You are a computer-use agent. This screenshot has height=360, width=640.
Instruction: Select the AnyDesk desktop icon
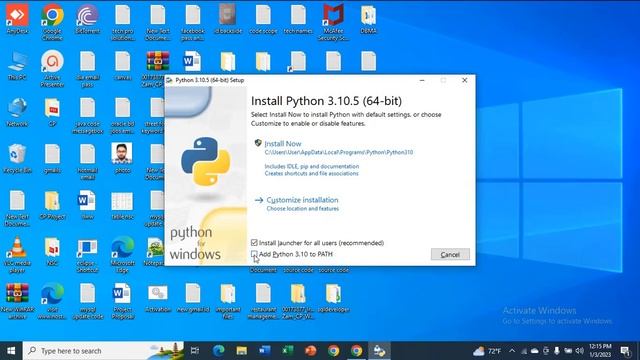click(x=17, y=19)
